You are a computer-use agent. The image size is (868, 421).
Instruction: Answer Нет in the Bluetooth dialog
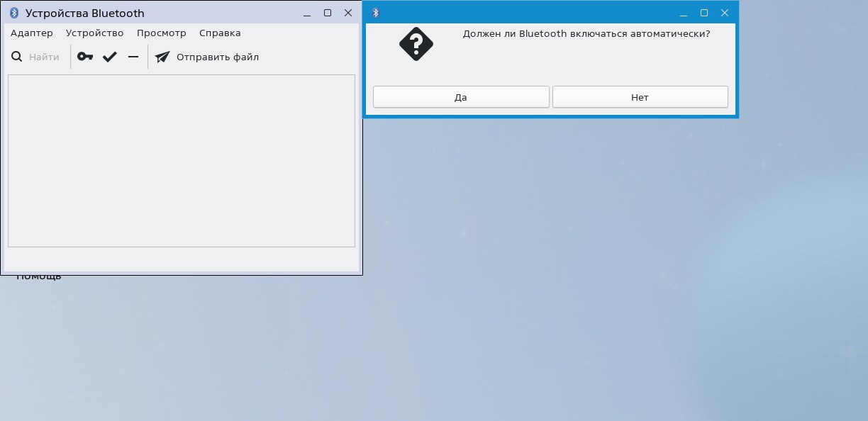pyautogui.click(x=640, y=97)
